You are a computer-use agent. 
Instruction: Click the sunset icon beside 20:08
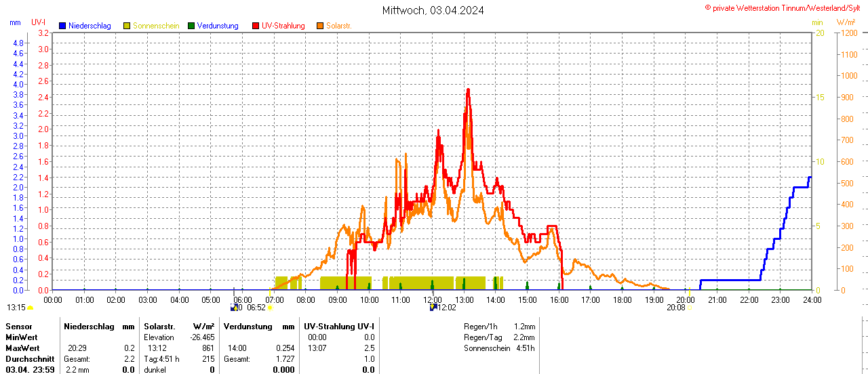coord(689,308)
